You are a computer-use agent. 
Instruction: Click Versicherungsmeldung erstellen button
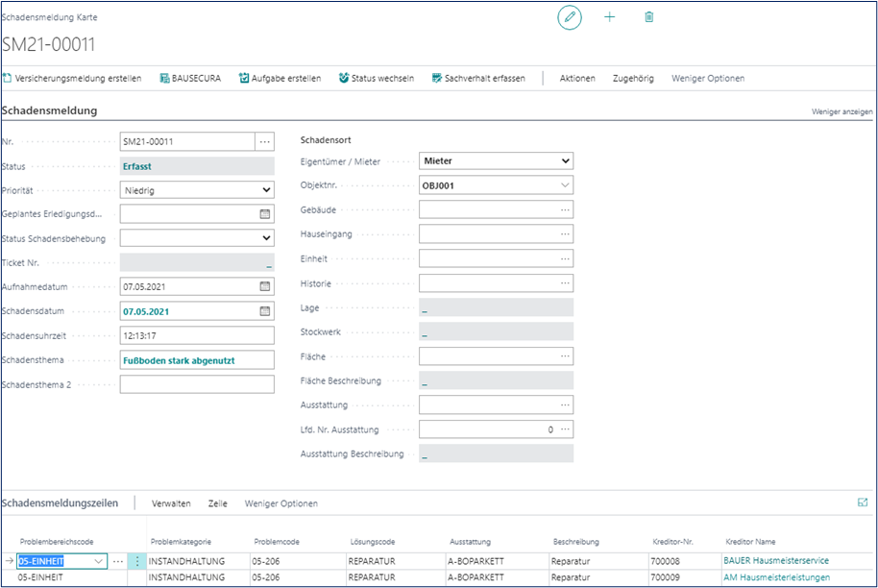(72, 78)
